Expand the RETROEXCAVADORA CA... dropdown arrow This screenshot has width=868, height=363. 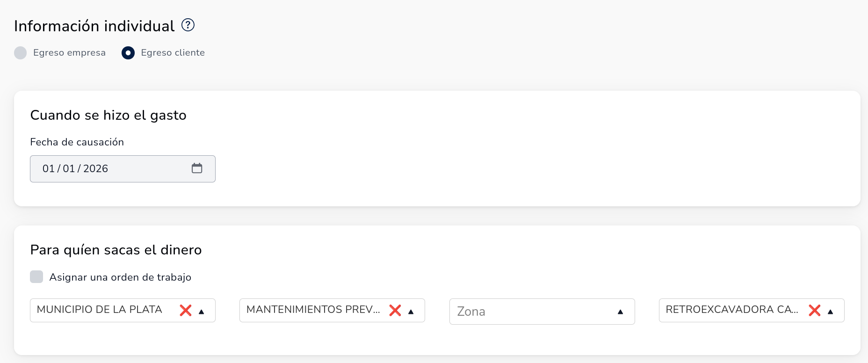coord(831,312)
